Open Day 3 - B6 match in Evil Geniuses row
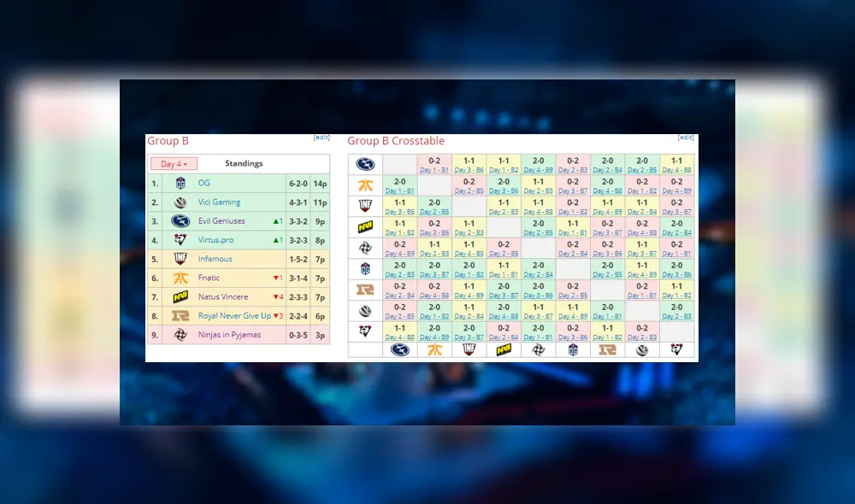This screenshot has height=504, width=855. (x=469, y=170)
